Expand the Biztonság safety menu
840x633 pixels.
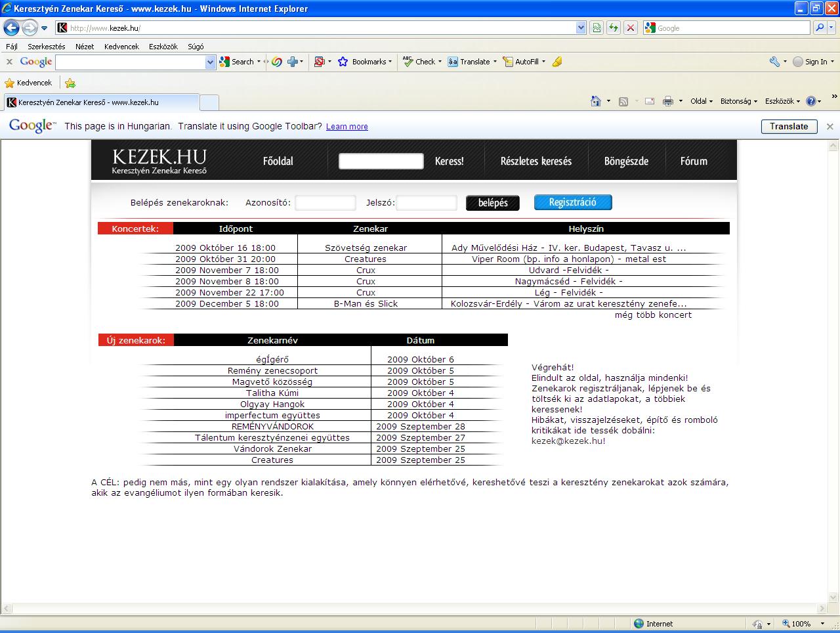[738, 101]
